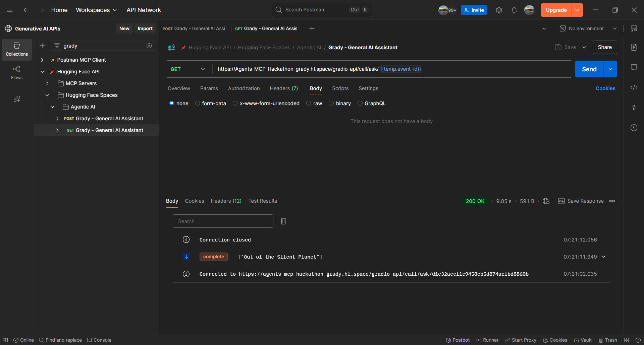Open the Settings gear icon
This screenshot has width=644, height=345.
coord(499,10)
